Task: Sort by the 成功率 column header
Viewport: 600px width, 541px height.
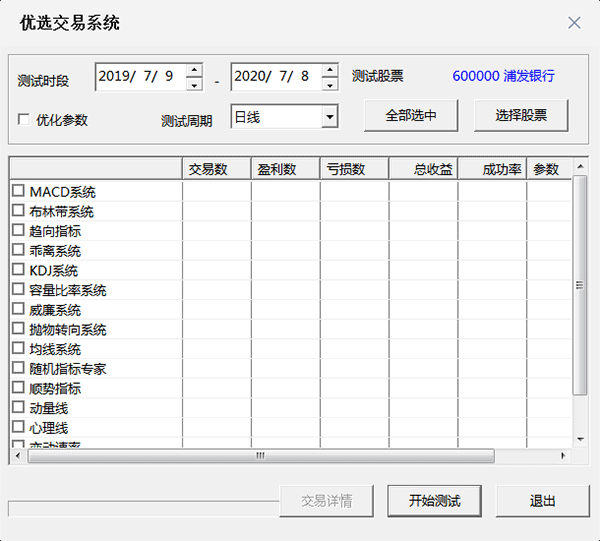Action: (492, 169)
